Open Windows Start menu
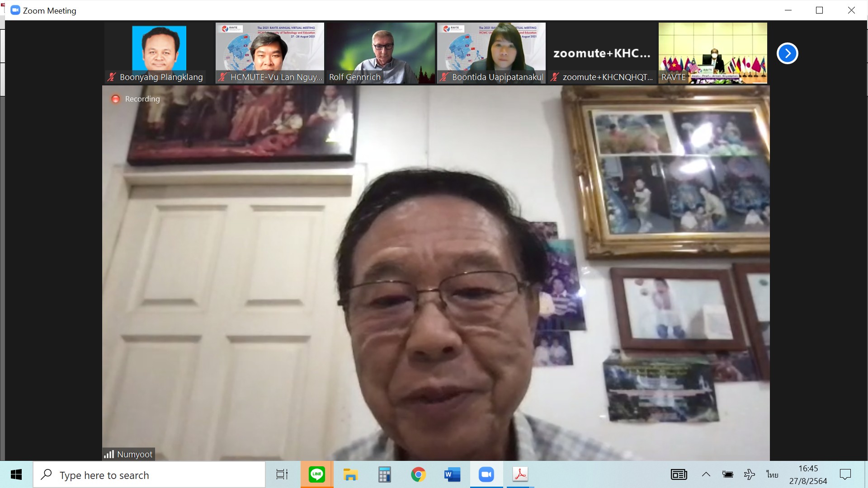This screenshot has width=868, height=488. (x=16, y=474)
